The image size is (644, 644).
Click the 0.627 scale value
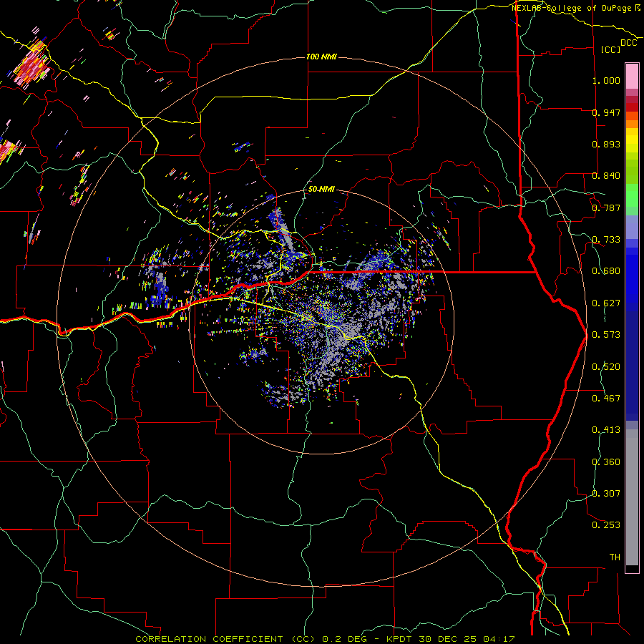(606, 303)
